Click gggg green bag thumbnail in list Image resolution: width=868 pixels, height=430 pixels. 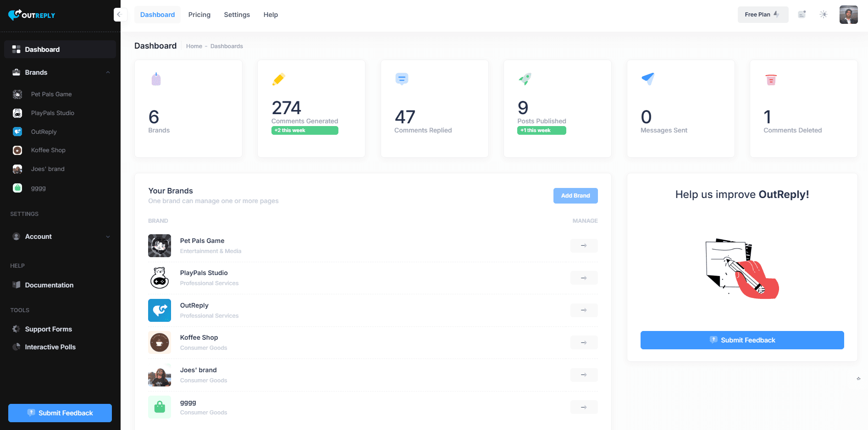tap(160, 407)
